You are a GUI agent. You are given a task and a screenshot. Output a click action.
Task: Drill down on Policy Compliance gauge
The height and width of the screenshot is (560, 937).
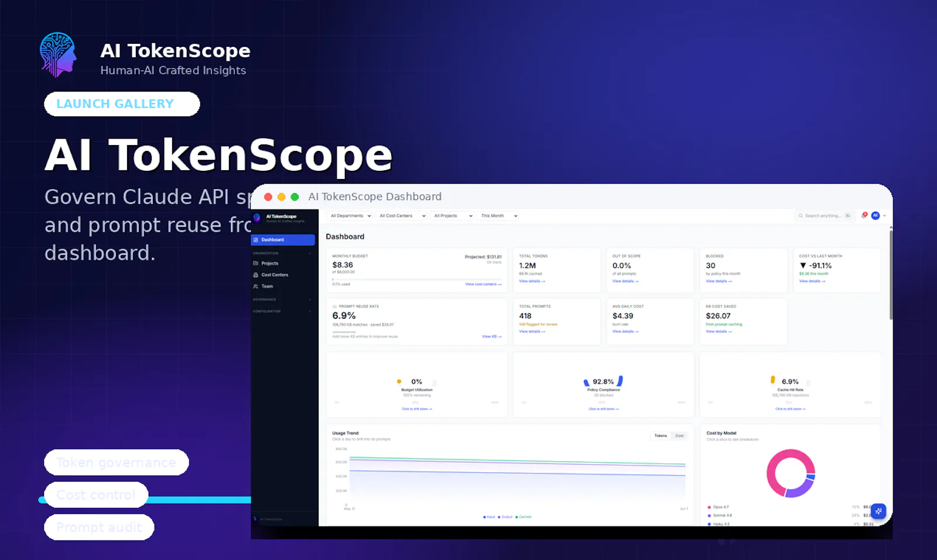[x=603, y=409]
